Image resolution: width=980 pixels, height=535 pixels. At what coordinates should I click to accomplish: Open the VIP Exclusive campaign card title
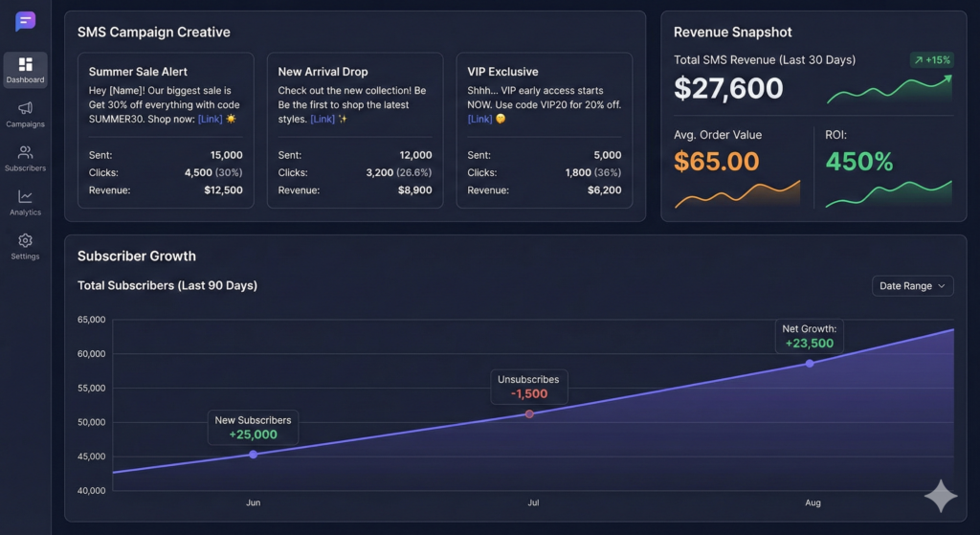pos(502,72)
